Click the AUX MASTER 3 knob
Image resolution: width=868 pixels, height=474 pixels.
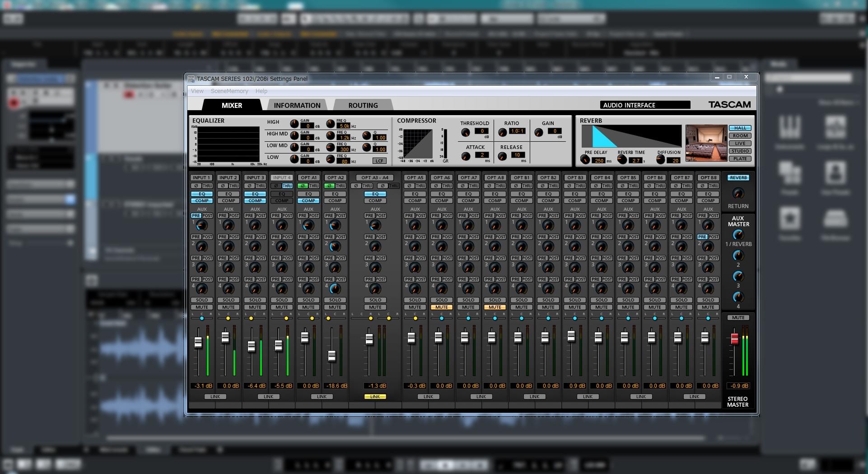coord(738,276)
